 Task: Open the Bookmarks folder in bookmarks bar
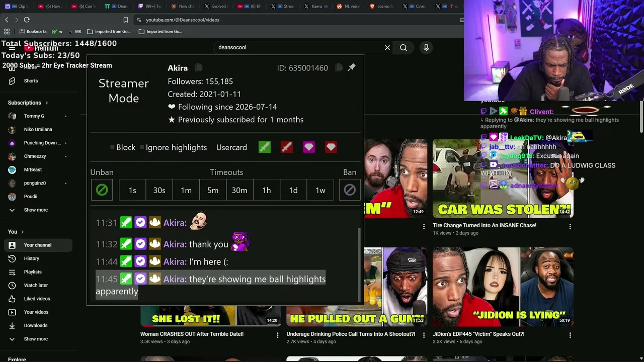33,31
